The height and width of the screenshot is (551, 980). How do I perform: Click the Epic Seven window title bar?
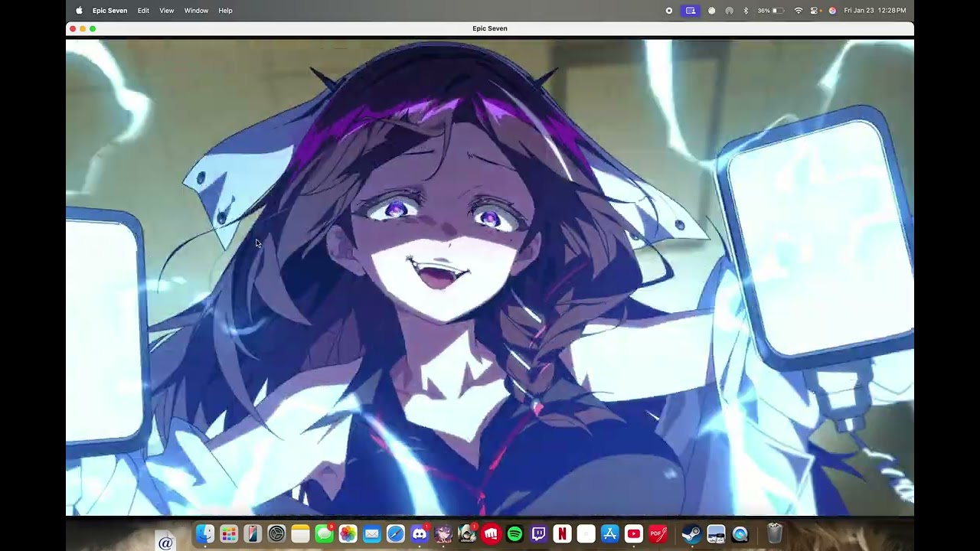tap(490, 28)
